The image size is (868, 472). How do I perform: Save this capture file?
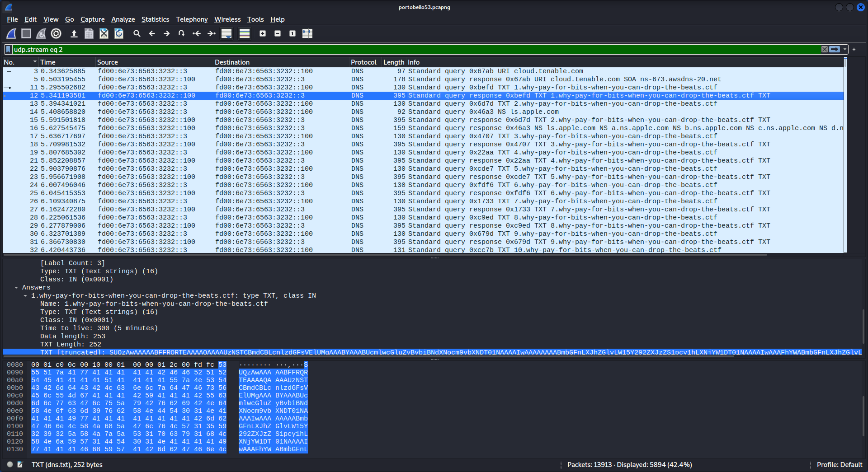click(89, 33)
